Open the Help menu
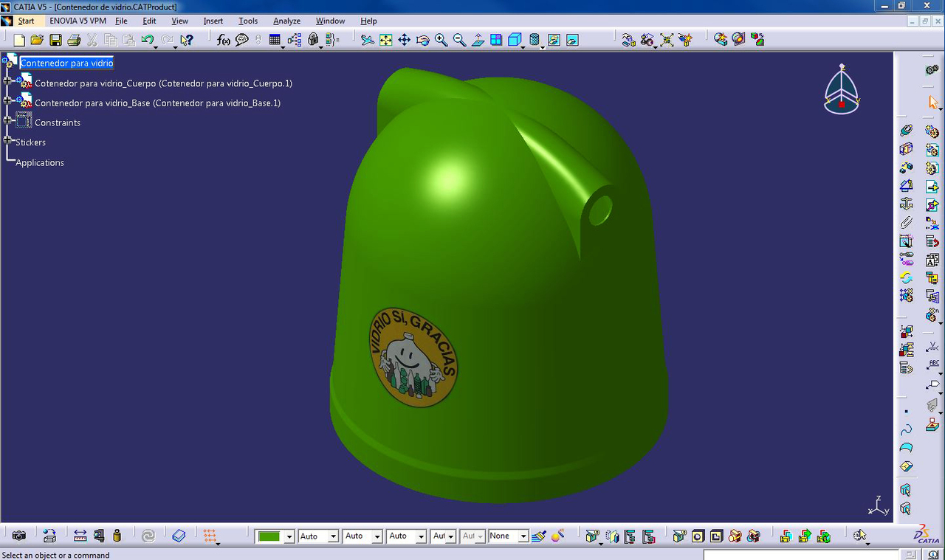 point(368,21)
